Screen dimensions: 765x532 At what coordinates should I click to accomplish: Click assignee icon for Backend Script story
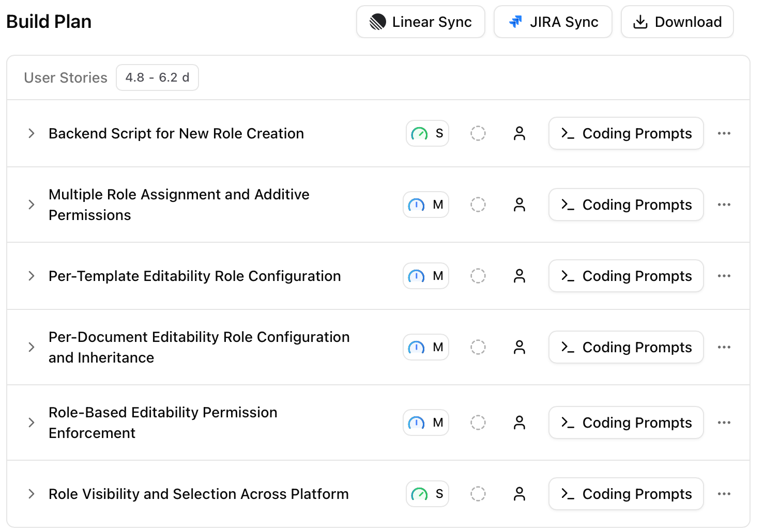519,133
